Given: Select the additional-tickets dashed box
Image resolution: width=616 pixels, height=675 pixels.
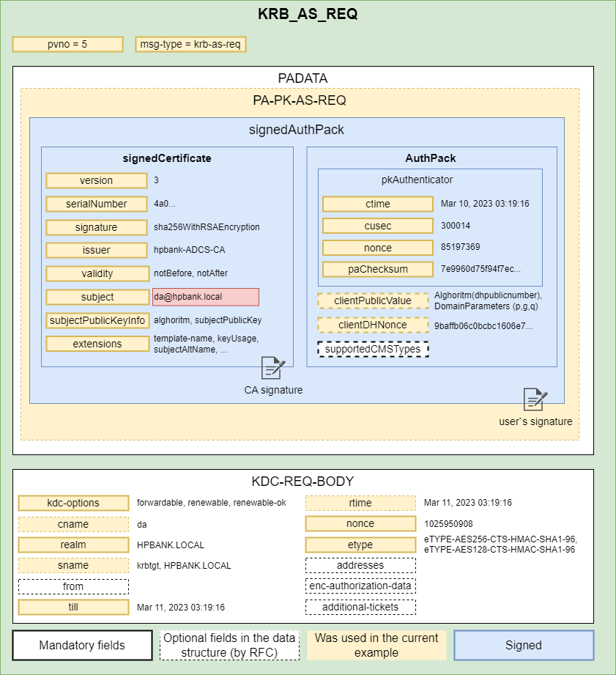Looking at the screenshot, I should 360,607.
